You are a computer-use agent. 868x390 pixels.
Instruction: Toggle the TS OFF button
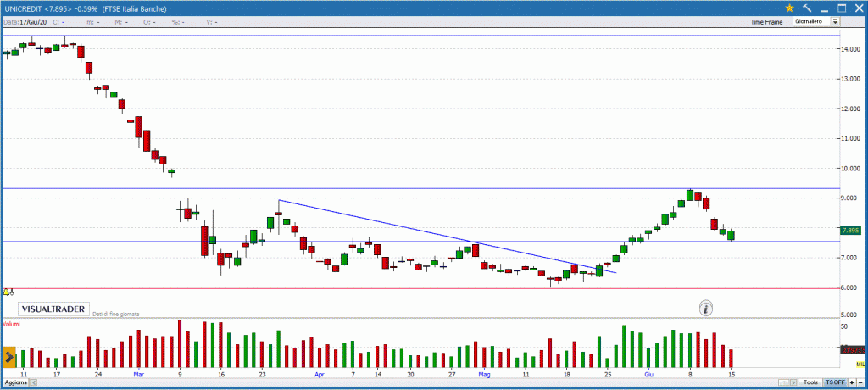[x=835, y=383]
